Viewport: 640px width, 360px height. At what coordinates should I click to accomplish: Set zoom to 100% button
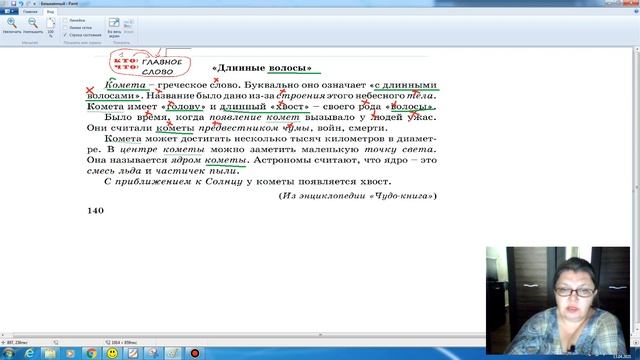point(51,28)
